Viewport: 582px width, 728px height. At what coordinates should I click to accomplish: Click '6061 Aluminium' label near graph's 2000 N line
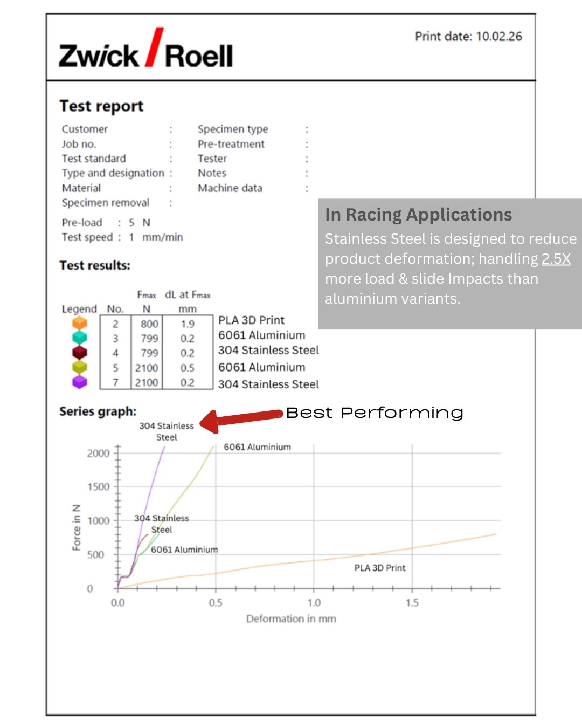(257, 447)
